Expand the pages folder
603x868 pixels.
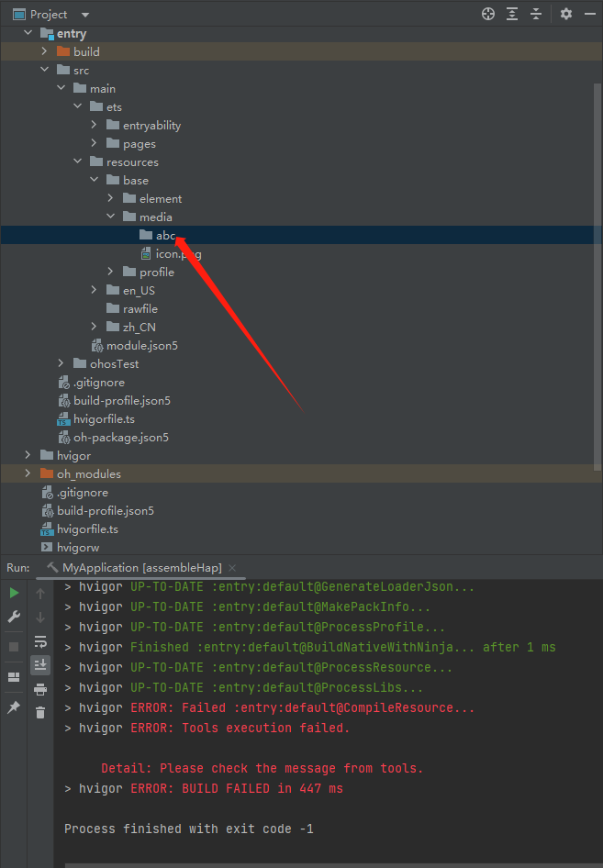(95, 143)
